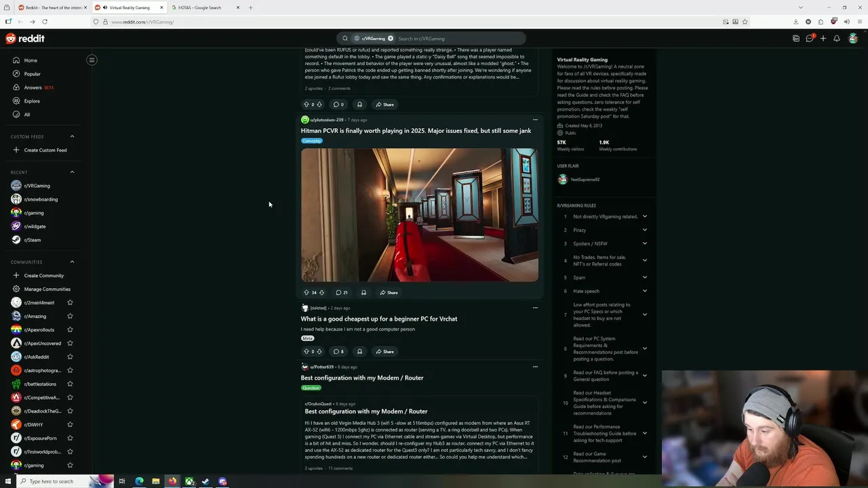Click the award icon on Hitman post

363,293
